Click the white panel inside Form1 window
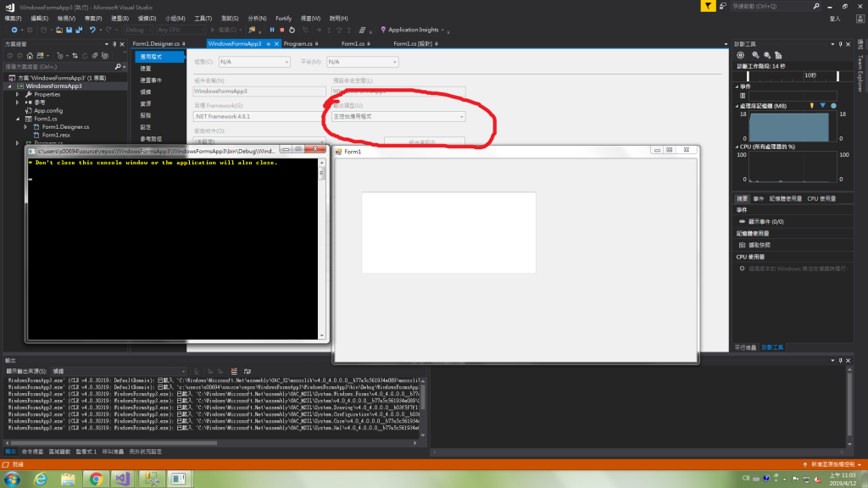This screenshot has height=488, width=868. (449, 232)
